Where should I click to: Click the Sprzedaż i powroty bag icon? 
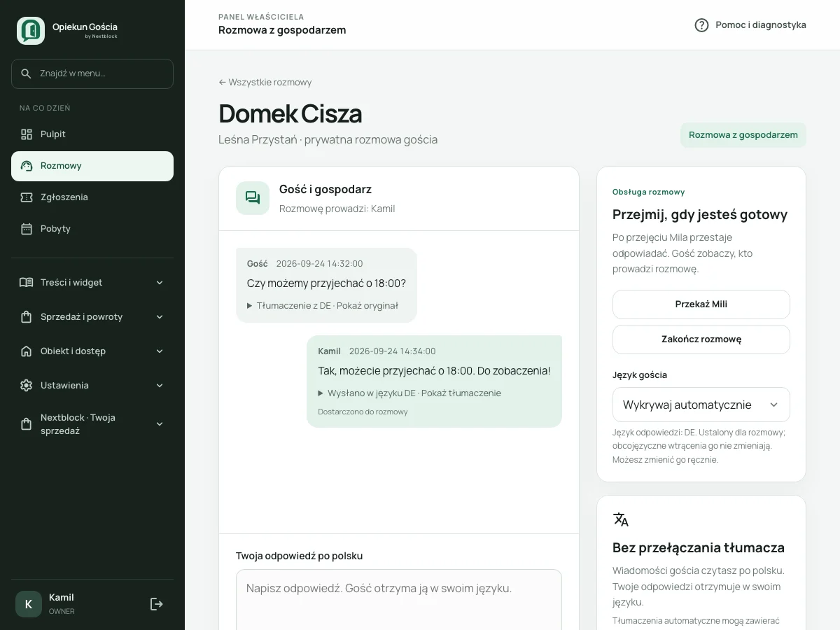[x=27, y=317]
